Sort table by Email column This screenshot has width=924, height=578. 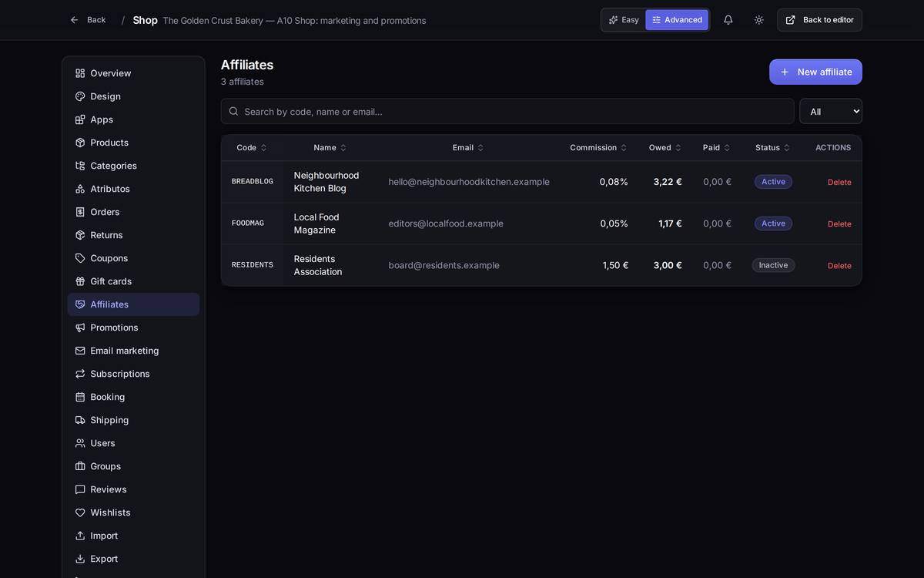tap(468, 148)
